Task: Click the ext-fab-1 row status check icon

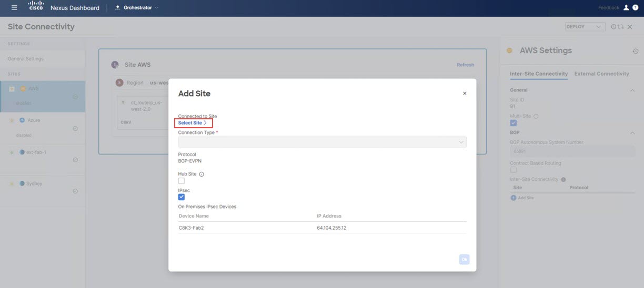Action: point(75,160)
